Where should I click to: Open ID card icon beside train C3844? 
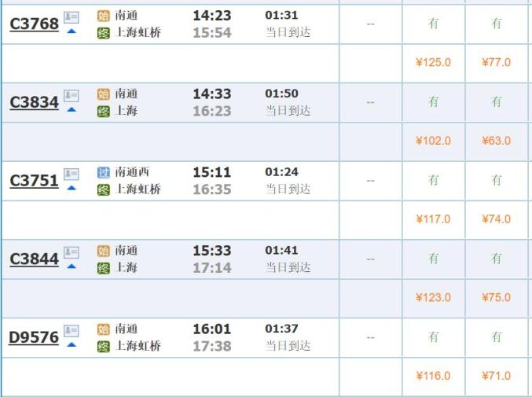[x=72, y=252]
